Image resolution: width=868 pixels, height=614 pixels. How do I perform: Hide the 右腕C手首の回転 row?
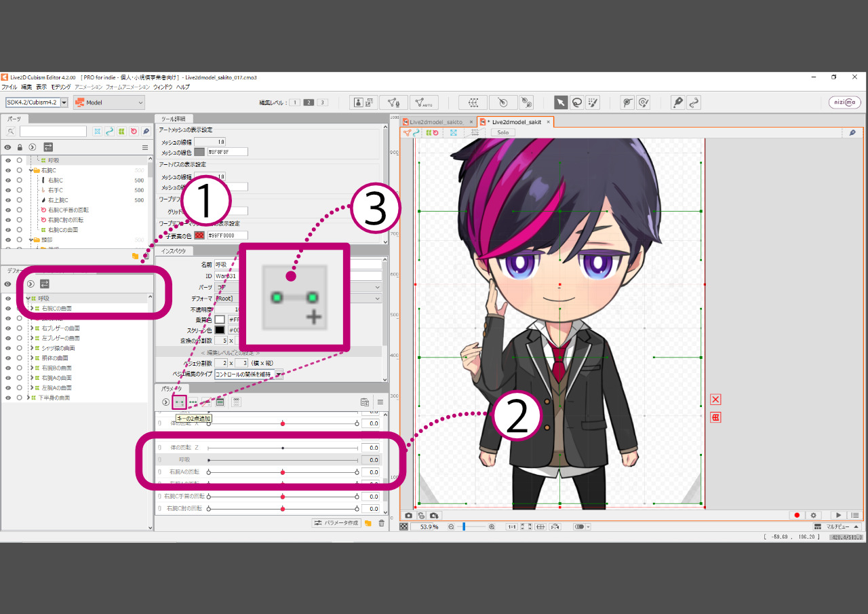7,210
